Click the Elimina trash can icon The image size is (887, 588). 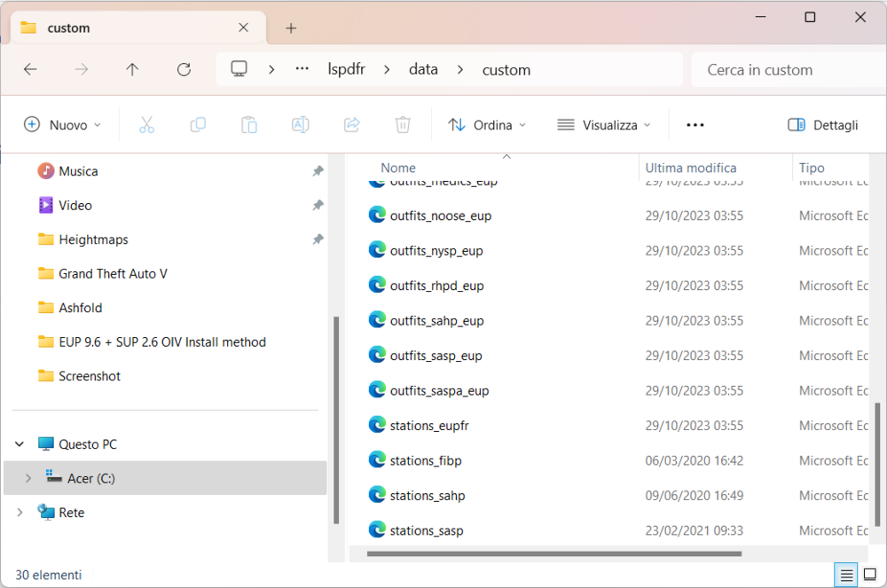click(x=403, y=124)
